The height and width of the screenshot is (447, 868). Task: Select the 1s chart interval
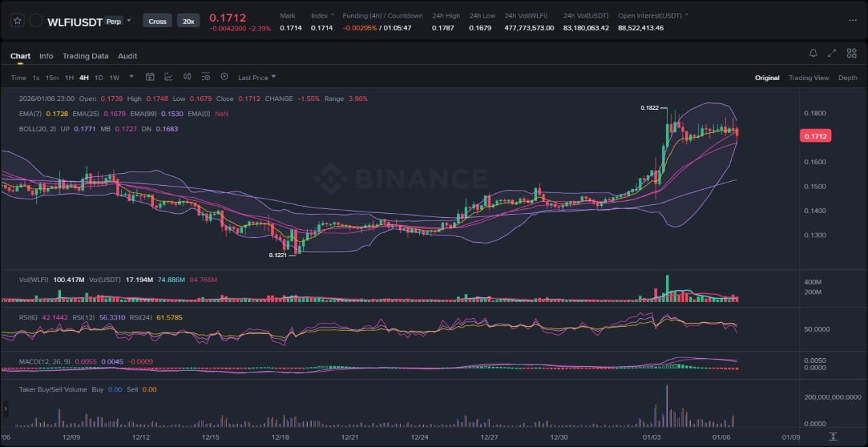pos(36,78)
